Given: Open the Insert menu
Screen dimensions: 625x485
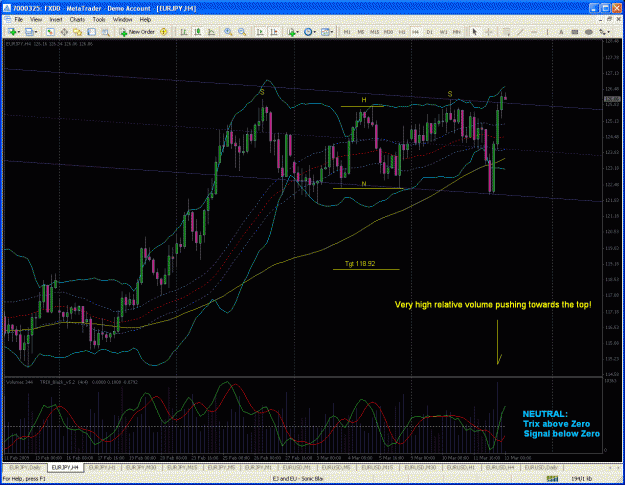Looking at the screenshot, I should [56, 20].
